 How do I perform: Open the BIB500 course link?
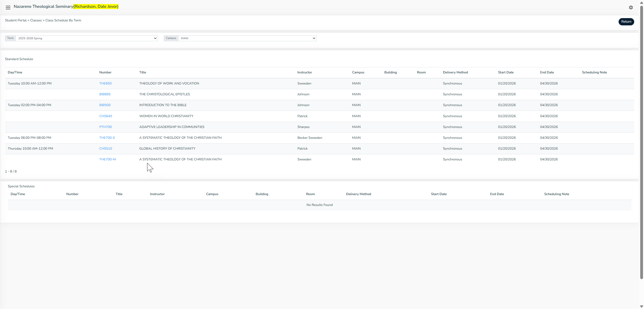pyautogui.click(x=105, y=105)
